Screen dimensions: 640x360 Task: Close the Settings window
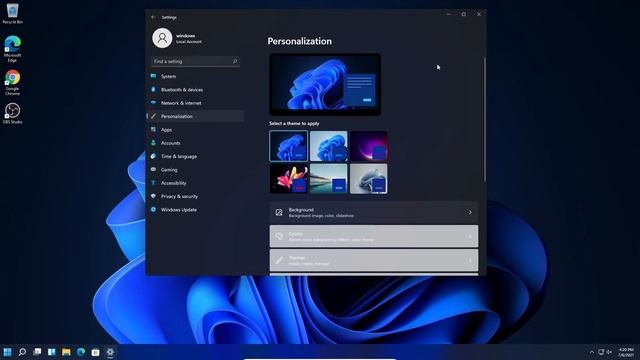pyautogui.click(x=479, y=14)
